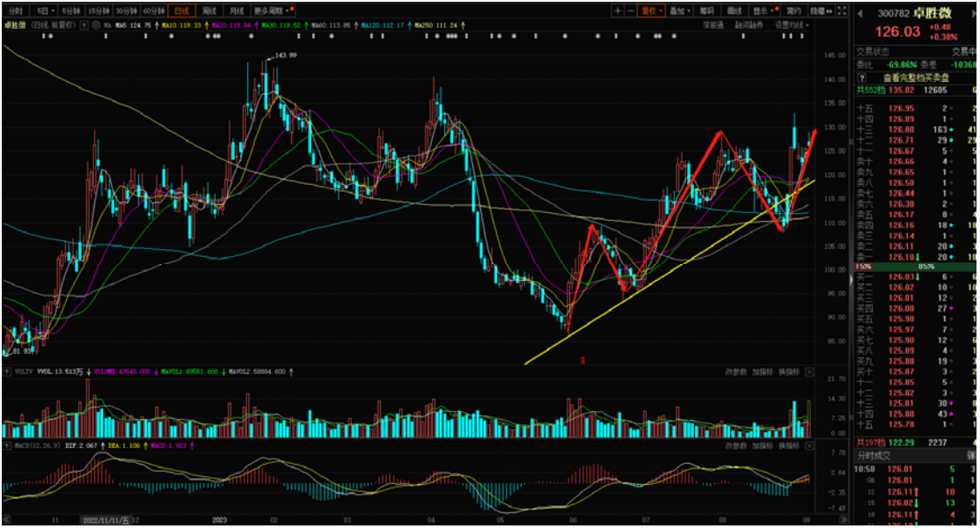The width and height of the screenshot is (980, 529).
Task: Click the timeline scroll-right double arrow
Action: pyautogui.click(x=844, y=519)
